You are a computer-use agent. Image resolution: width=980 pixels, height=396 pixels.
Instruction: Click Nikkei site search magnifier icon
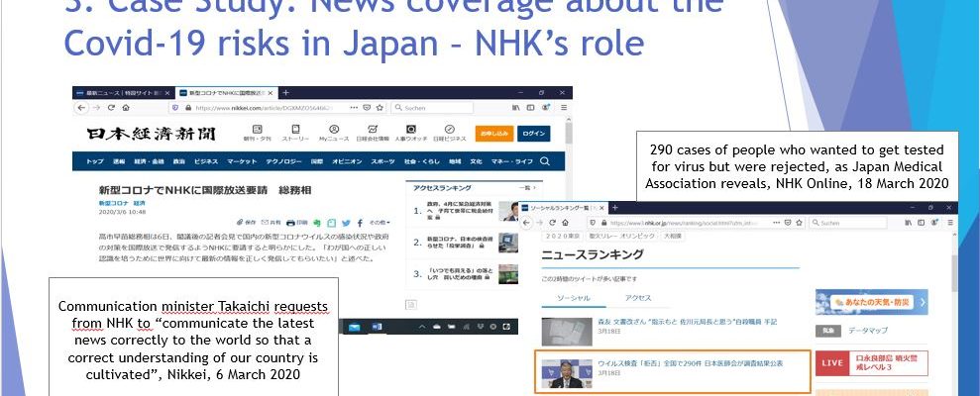pos(545,161)
